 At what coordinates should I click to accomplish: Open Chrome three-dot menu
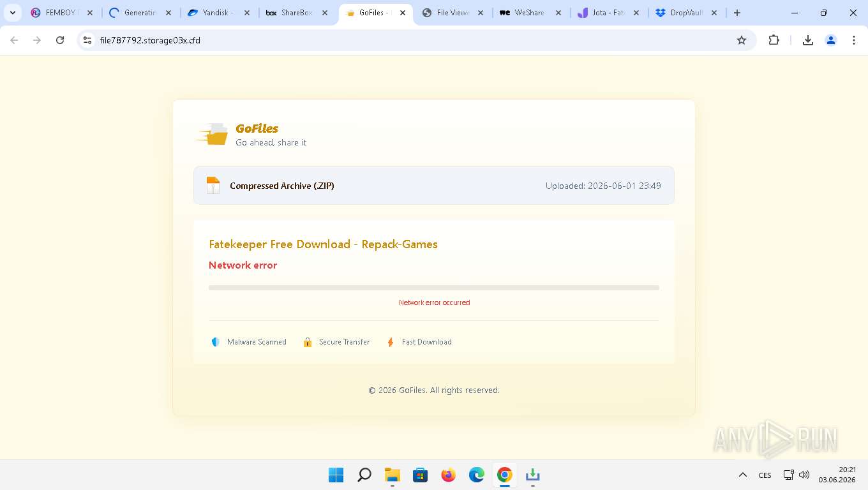[x=854, y=40]
